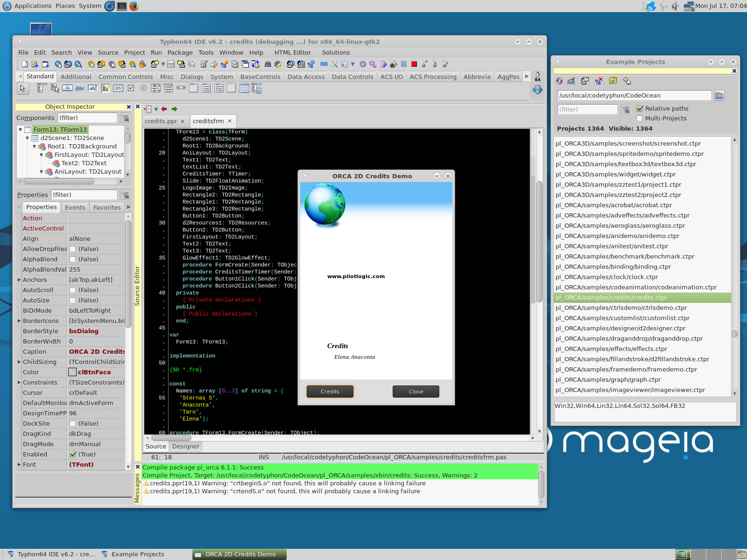Expand the Anchors property

coord(19,280)
